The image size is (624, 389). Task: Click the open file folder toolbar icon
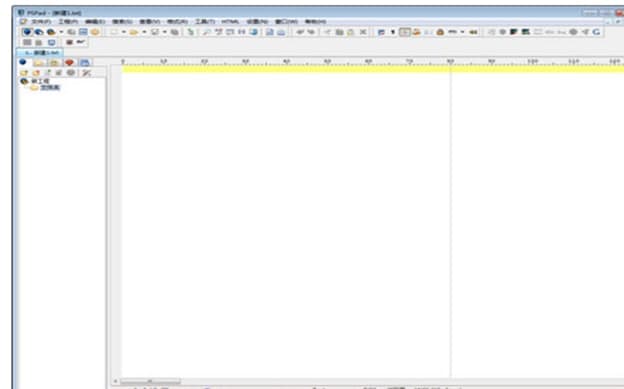click(134, 32)
